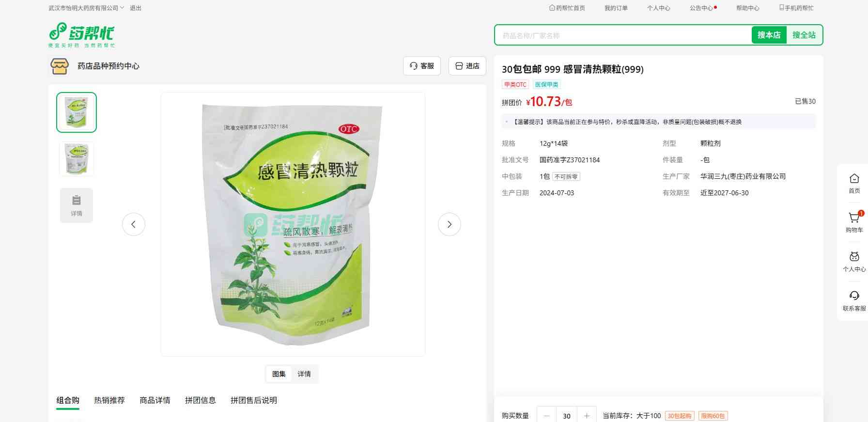Select the second product thumbnail
The height and width of the screenshot is (422, 868).
77,159
